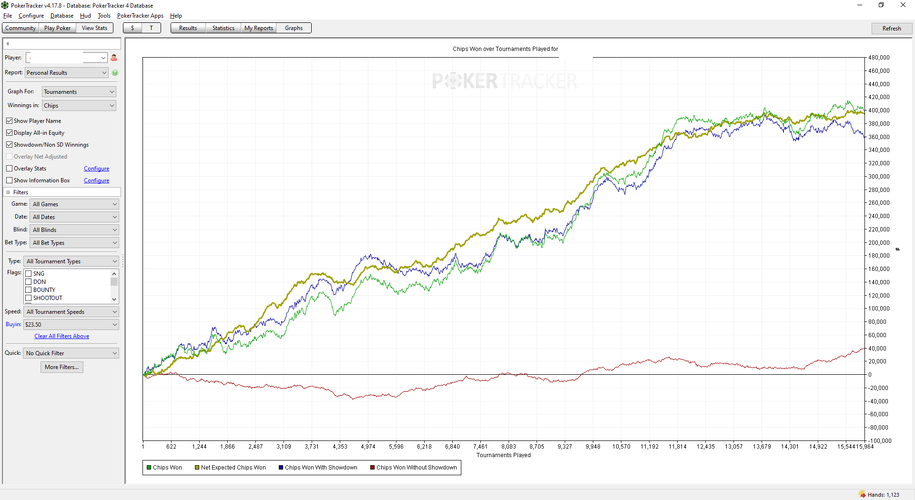The width and height of the screenshot is (915, 500).
Task: Click the green report help icon
Action: (115, 73)
